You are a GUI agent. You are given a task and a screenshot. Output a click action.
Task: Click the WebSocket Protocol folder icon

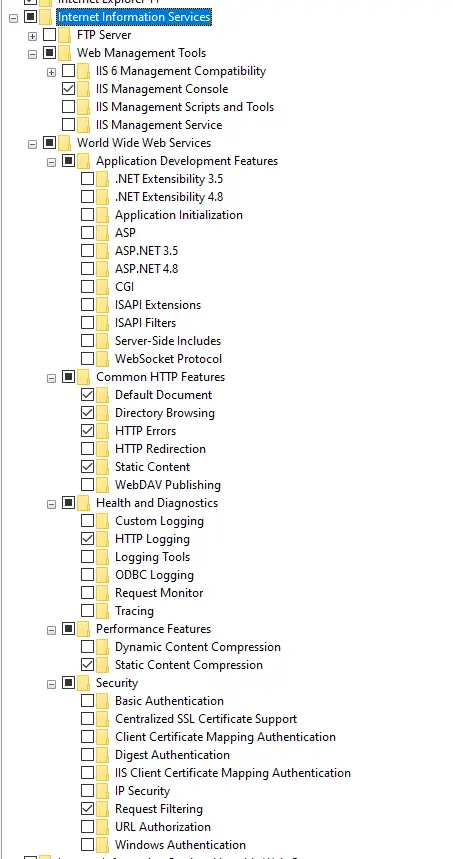(x=102, y=359)
